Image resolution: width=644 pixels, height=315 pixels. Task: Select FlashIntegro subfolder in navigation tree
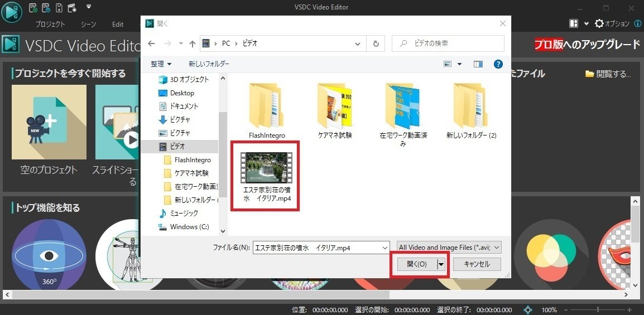[x=188, y=160]
